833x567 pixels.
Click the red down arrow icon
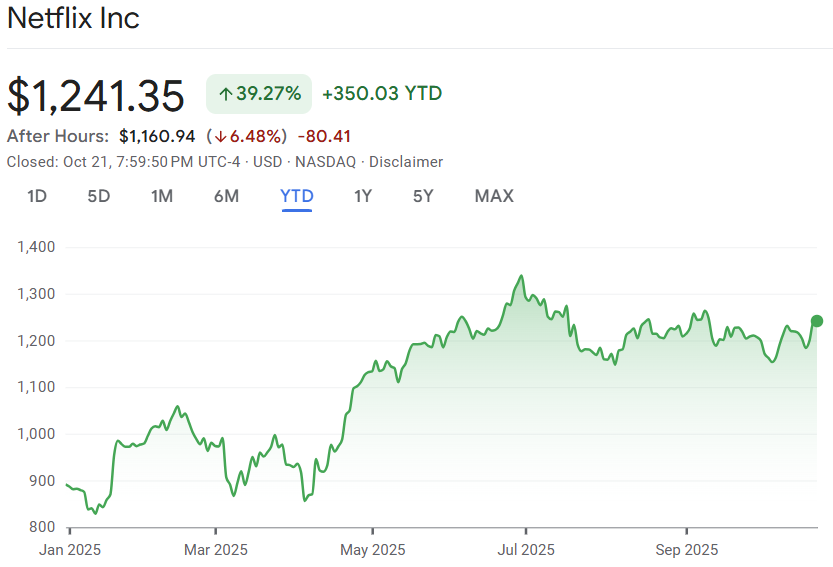coord(219,136)
